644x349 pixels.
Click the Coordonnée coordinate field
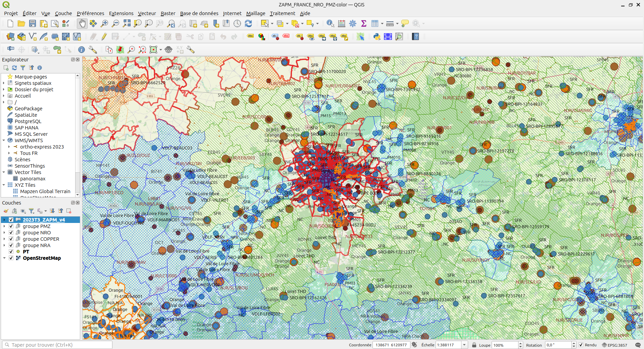coord(391,345)
